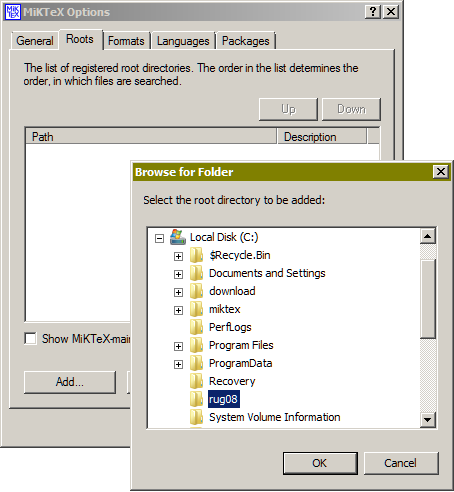Toggle the Show MiKTeX-maintained checkbox
This screenshot has height=492, width=454.
point(30,339)
